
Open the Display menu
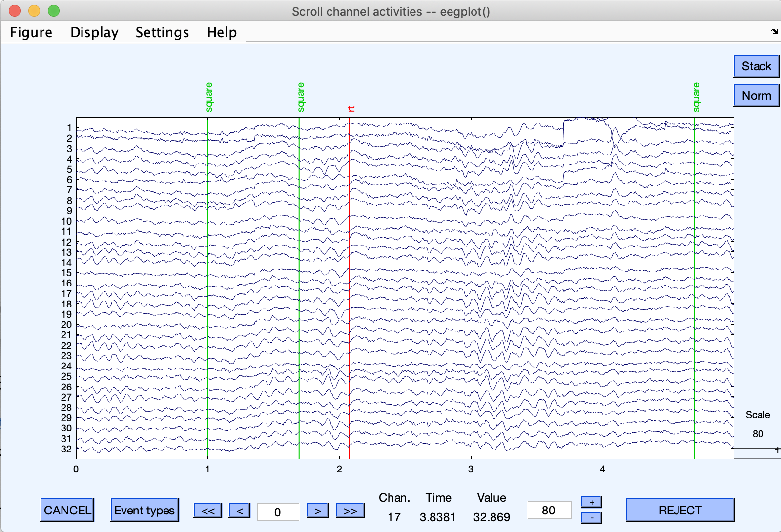pyautogui.click(x=94, y=32)
